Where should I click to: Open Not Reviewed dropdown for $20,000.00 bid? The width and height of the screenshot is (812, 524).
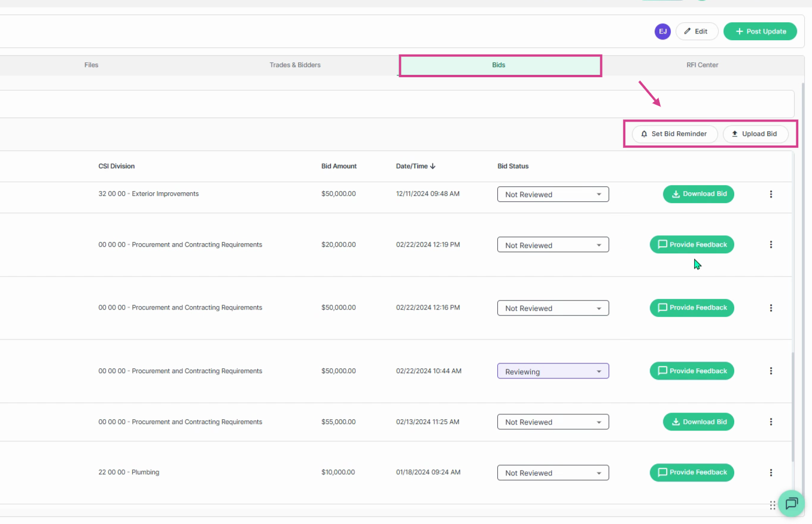(553, 245)
